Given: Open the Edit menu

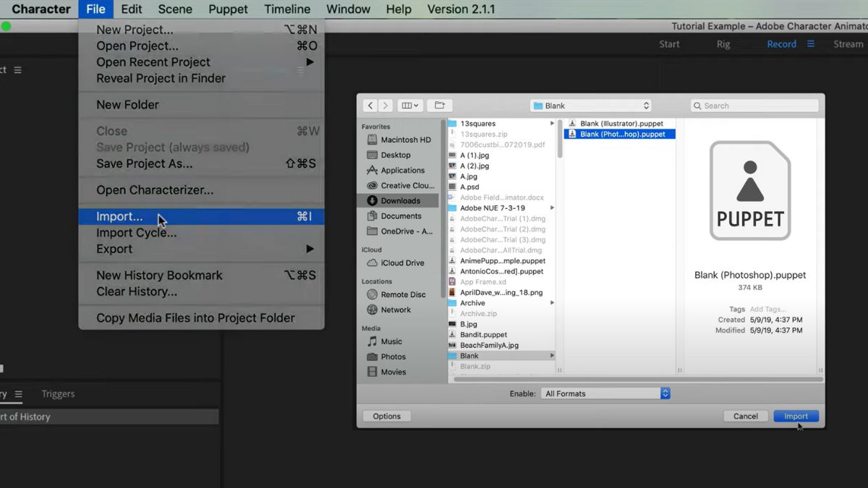Looking at the screenshot, I should 132,9.
